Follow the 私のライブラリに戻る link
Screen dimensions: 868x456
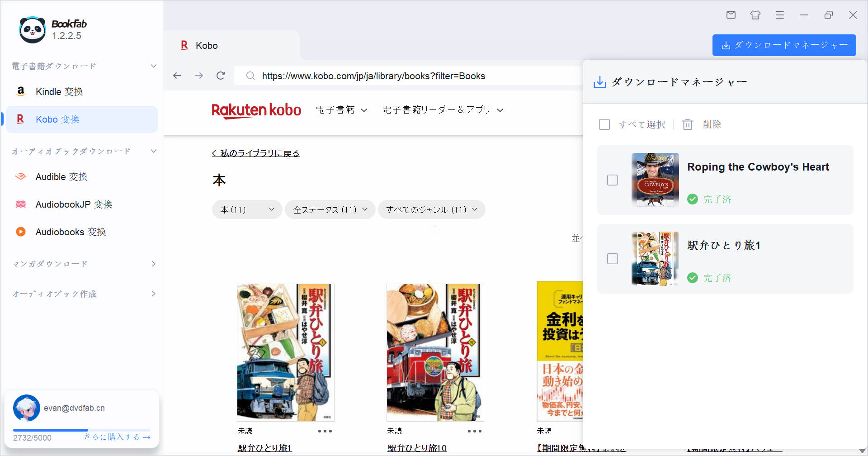256,153
